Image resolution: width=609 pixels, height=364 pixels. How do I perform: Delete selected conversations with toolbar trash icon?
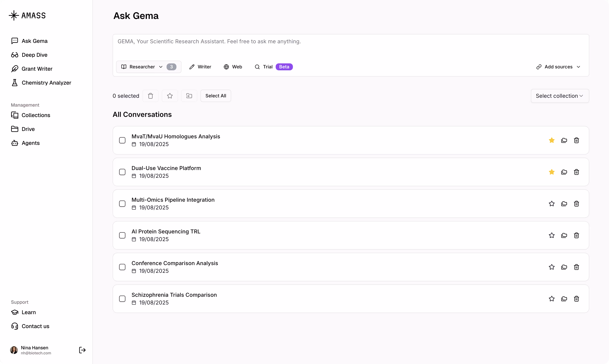[151, 96]
